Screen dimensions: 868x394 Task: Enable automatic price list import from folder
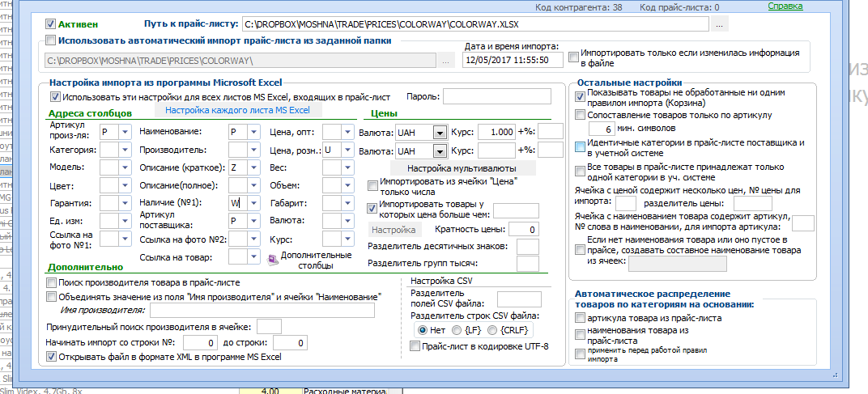50,40
